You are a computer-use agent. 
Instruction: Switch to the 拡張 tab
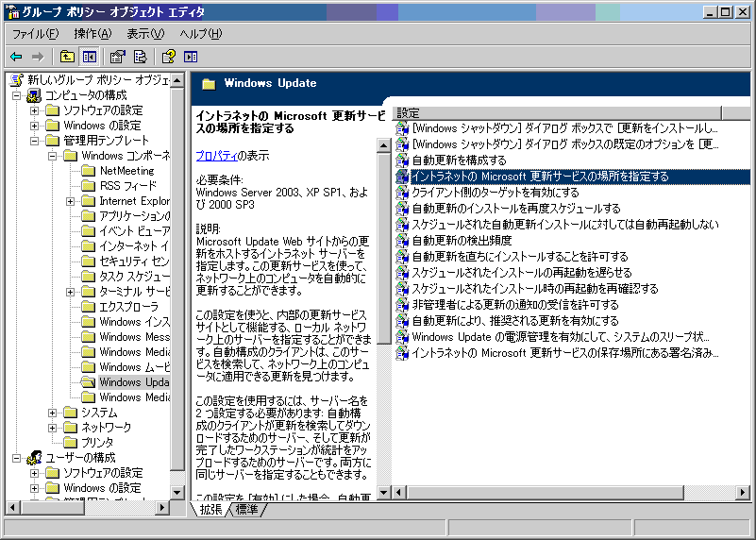click(210, 509)
